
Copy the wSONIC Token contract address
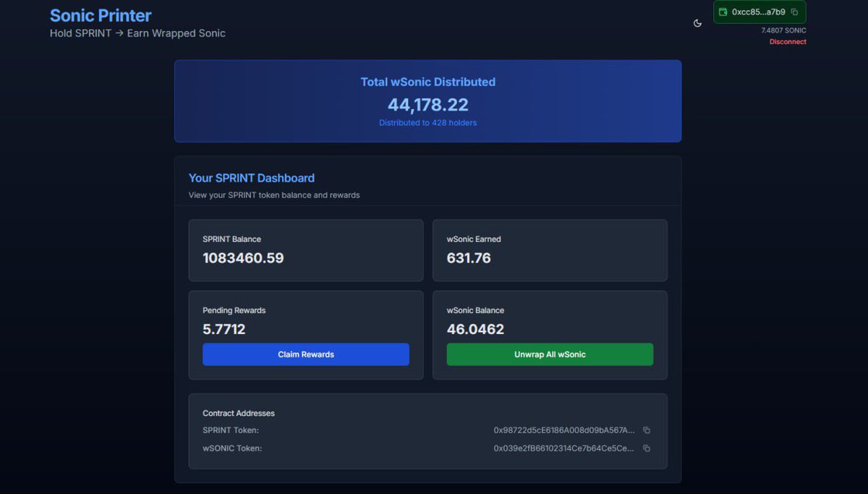coord(647,448)
